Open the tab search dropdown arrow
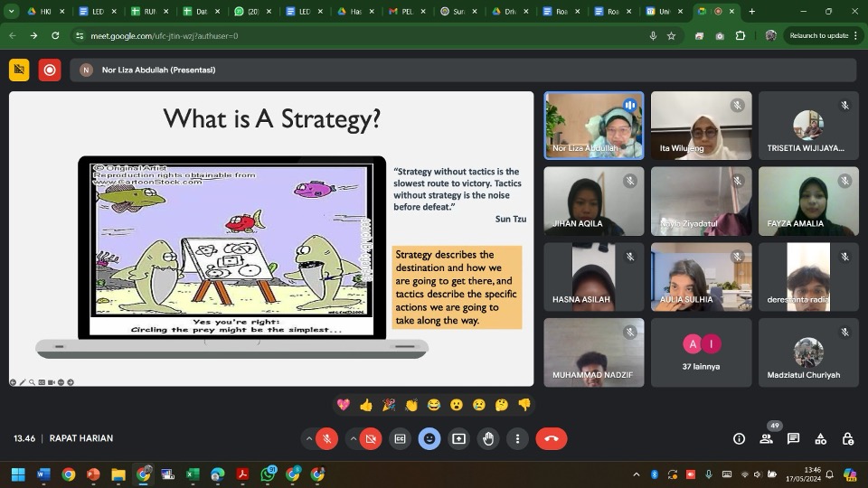Viewport: 868px width, 488px height. (x=11, y=11)
